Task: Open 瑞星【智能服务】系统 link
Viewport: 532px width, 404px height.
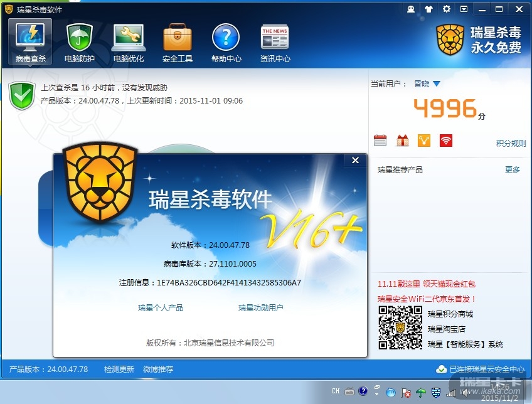Action: tap(465, 344)
